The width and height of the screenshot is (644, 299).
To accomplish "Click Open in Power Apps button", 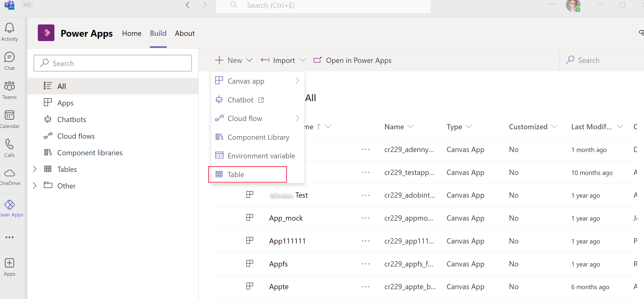I will [352, 60].
